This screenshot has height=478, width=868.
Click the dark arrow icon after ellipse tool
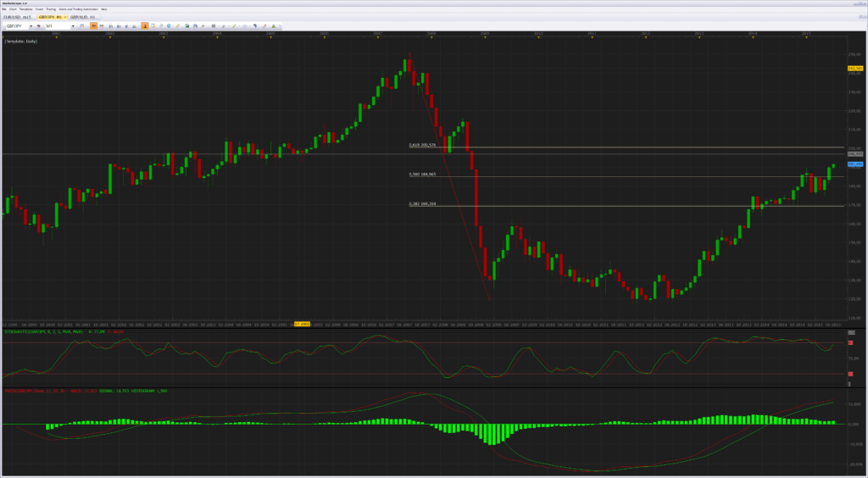click(254, 26)
